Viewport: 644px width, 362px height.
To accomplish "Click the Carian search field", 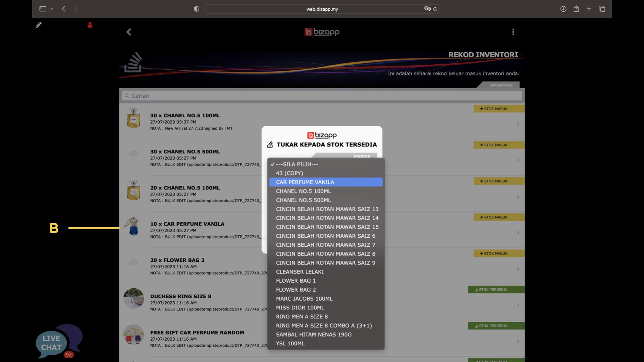I will (322, 96).
